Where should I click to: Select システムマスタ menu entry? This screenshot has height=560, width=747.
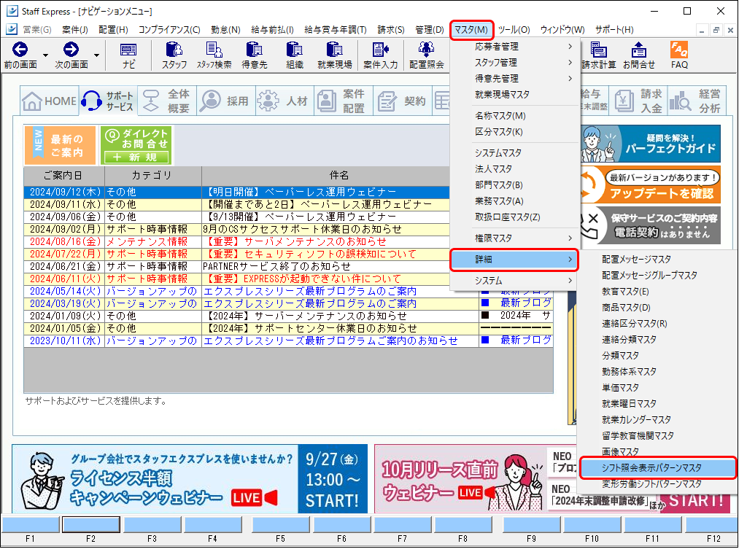[x=514, y=153]
